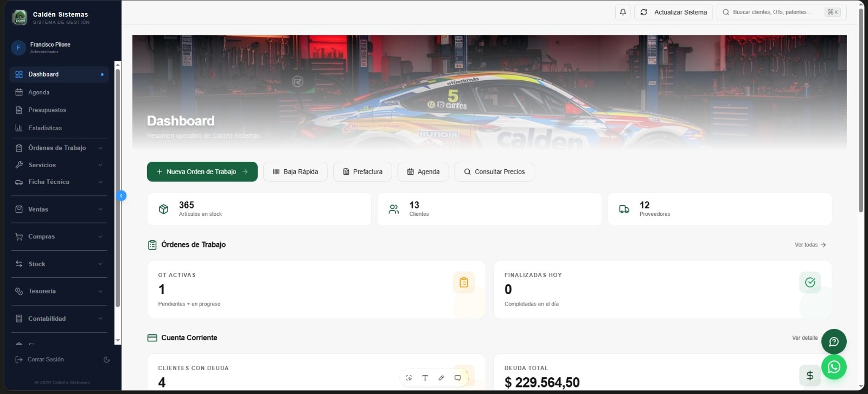Open Agenda quick action button

[423, 171]
